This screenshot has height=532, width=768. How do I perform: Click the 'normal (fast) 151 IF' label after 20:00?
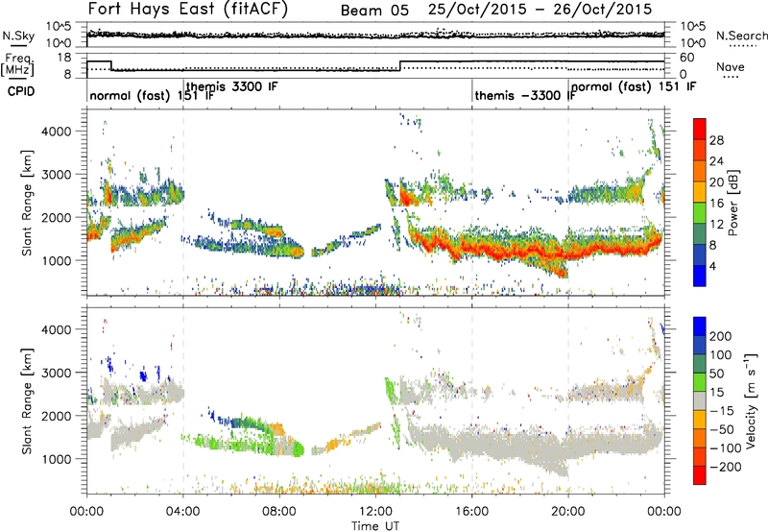(634, 87)
